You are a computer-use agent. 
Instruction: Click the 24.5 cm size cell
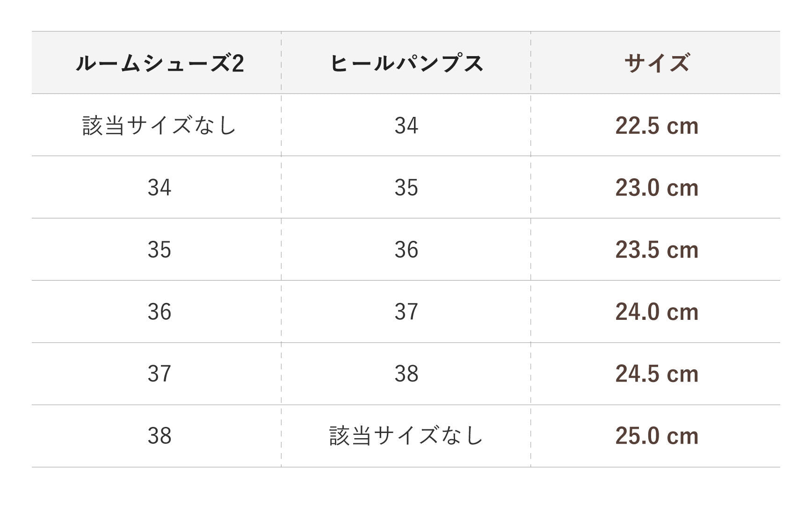point(657,374)
